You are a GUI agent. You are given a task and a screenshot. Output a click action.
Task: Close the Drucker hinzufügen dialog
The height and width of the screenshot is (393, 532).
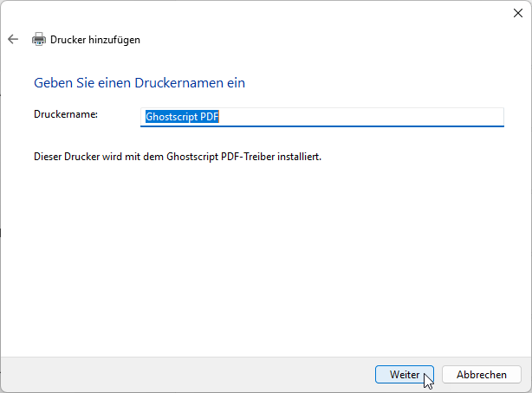click(x=518, y=13)
